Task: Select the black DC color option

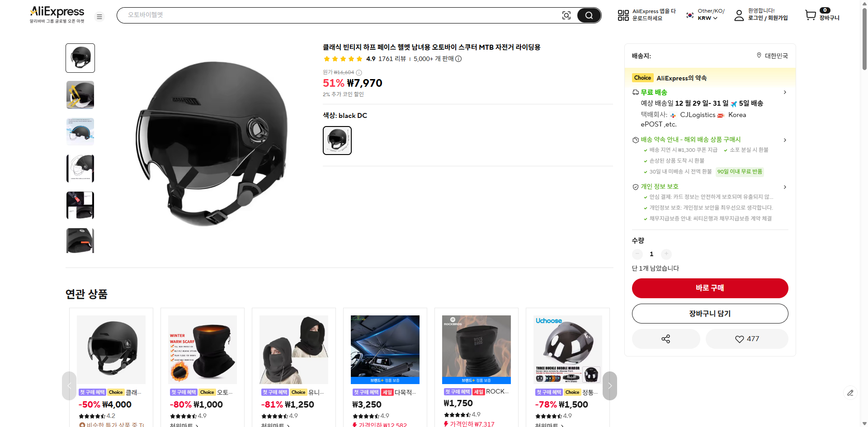Action: click(337, 141)
